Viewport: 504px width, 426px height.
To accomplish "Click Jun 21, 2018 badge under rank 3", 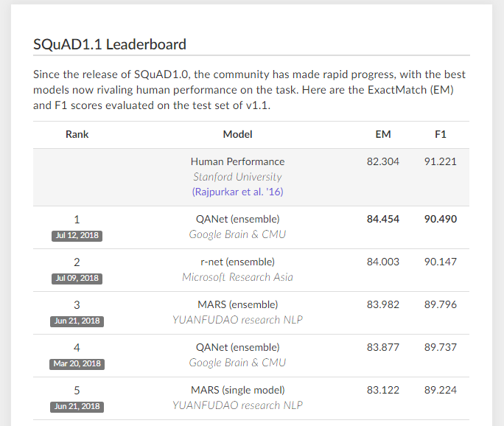I will [x=77, y=321].
